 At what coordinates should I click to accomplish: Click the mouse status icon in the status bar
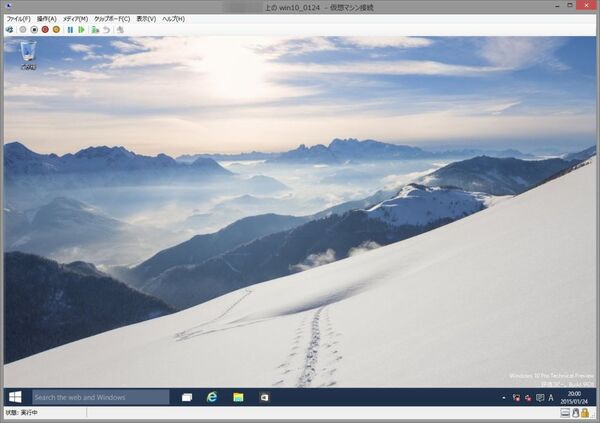pyautogui.click(x=576, y=413)
